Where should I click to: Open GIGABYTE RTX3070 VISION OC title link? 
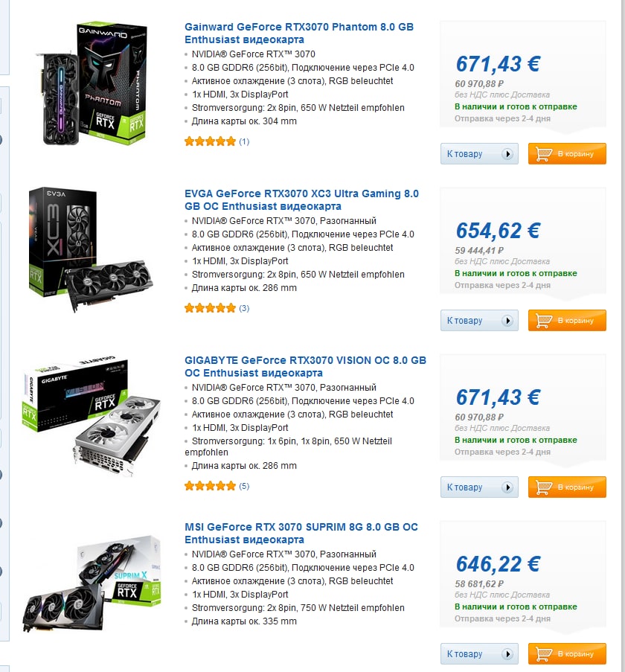(306, 366)
